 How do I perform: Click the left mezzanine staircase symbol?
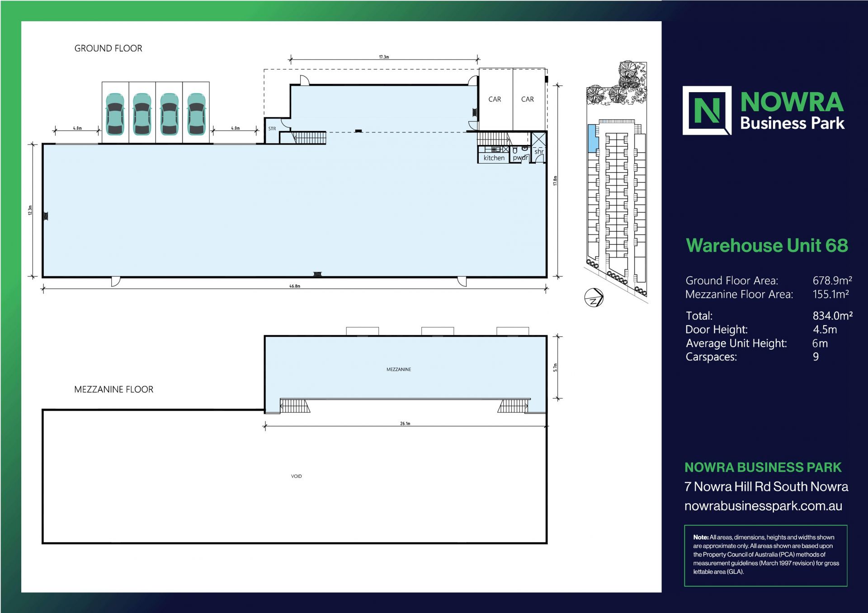pos(295,406)
